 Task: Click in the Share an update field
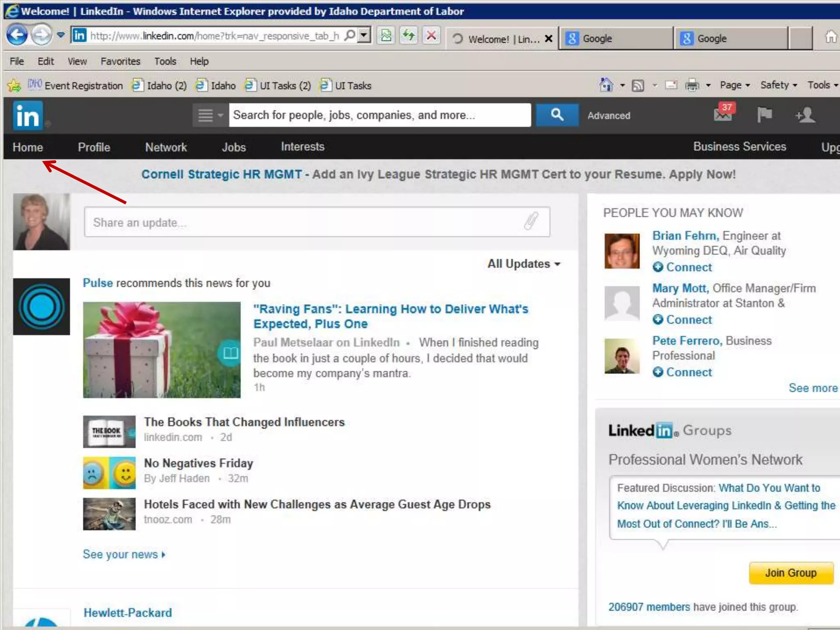[x=304, y=222]
